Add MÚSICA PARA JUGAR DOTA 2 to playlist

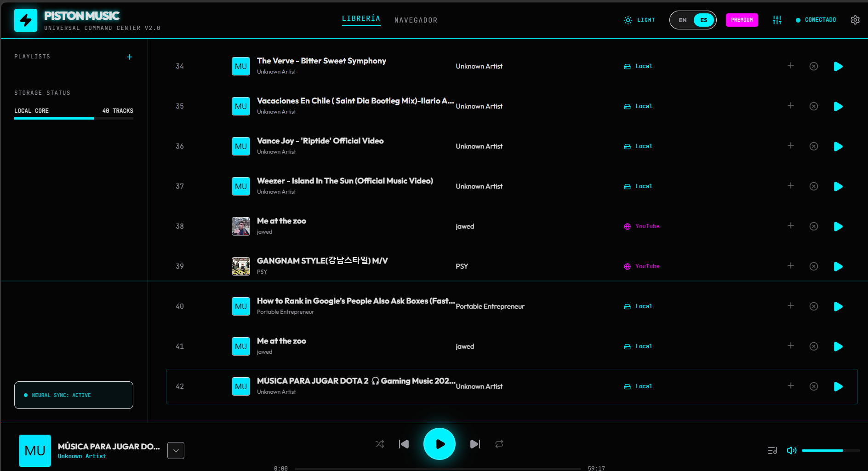(791, 386)
